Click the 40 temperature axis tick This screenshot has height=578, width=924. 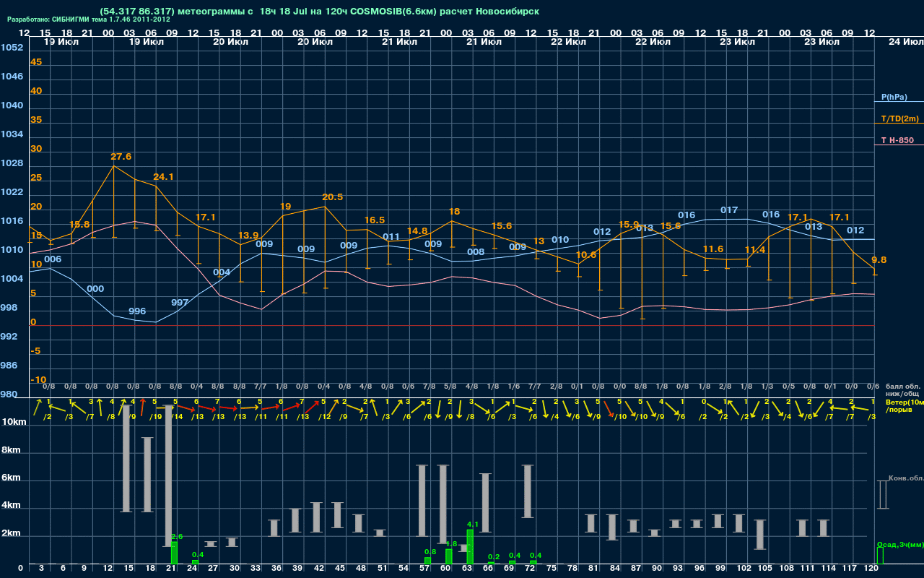[36, 91]
